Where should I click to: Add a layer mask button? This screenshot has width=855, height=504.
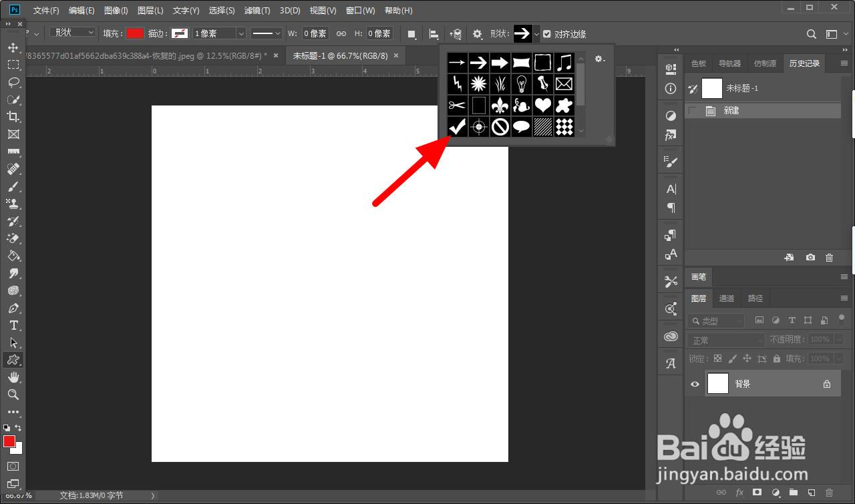pyautogui.click(x=757, y=492)
